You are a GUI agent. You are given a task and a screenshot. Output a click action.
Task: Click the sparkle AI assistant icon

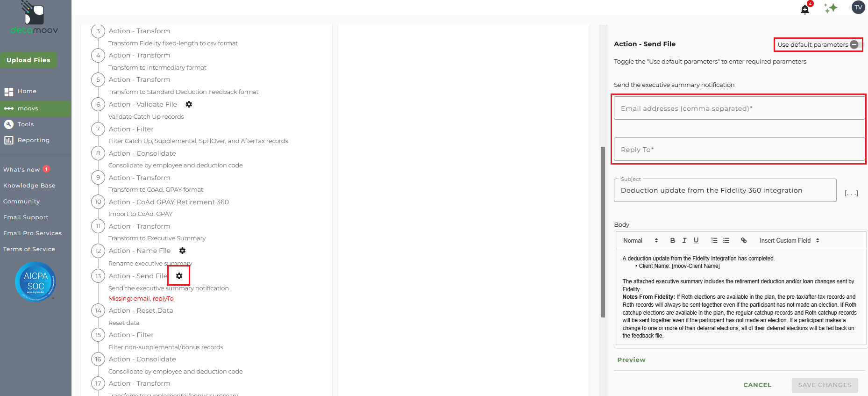click(831, 8)
